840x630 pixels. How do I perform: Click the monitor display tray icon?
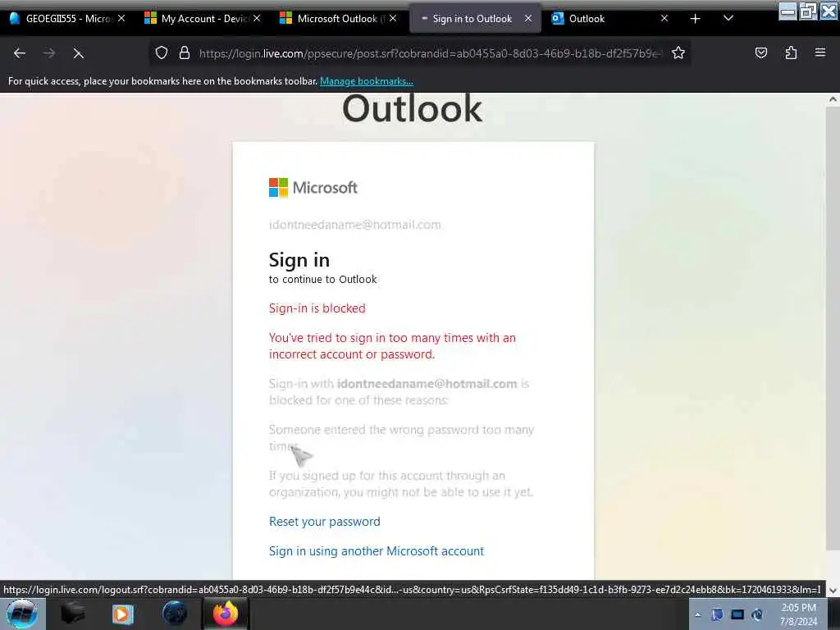(x=737, y=614)
